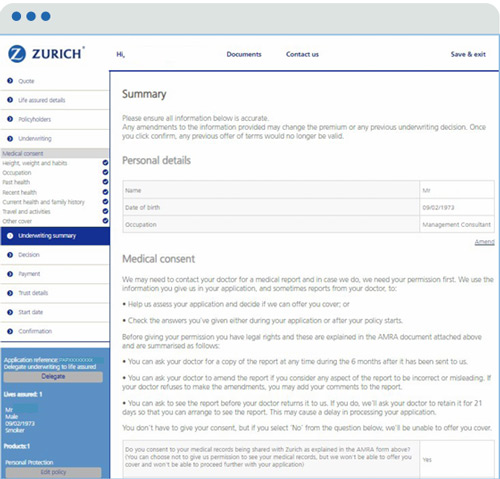The height and width of the screenshot is (479, 500).
Task: Click the arrow icon beside Trust details
Action: point(10,293)
